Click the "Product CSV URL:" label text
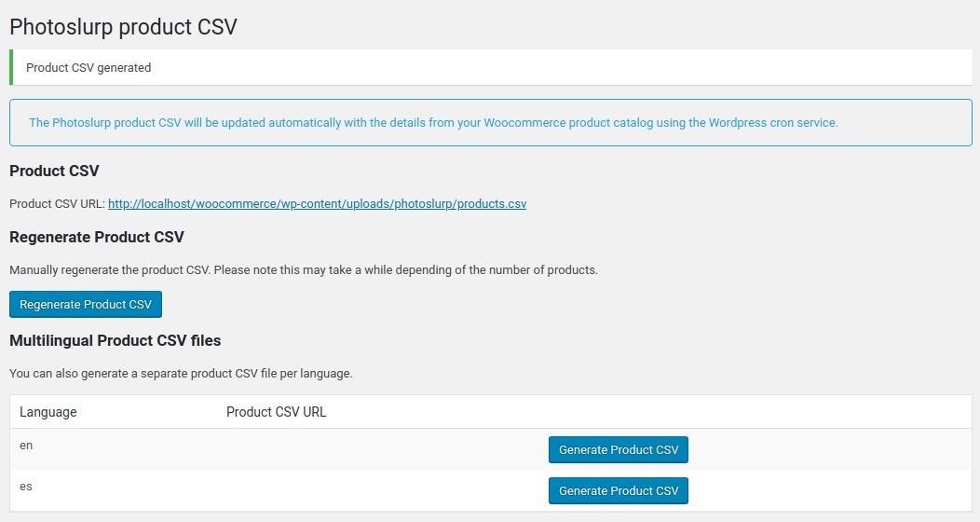 (57, 203)
